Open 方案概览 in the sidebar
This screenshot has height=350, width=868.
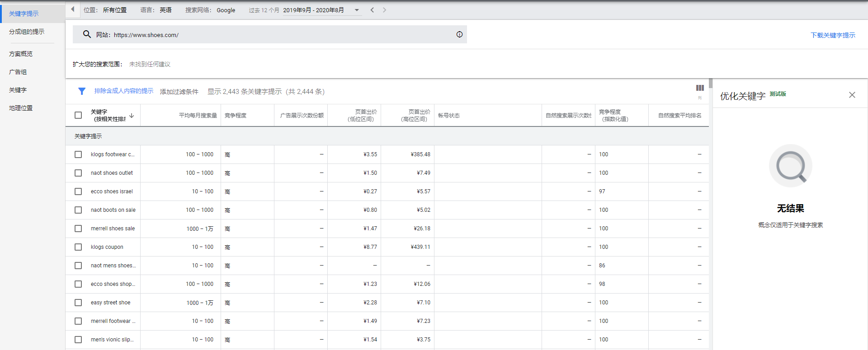[x=21, y=54]
